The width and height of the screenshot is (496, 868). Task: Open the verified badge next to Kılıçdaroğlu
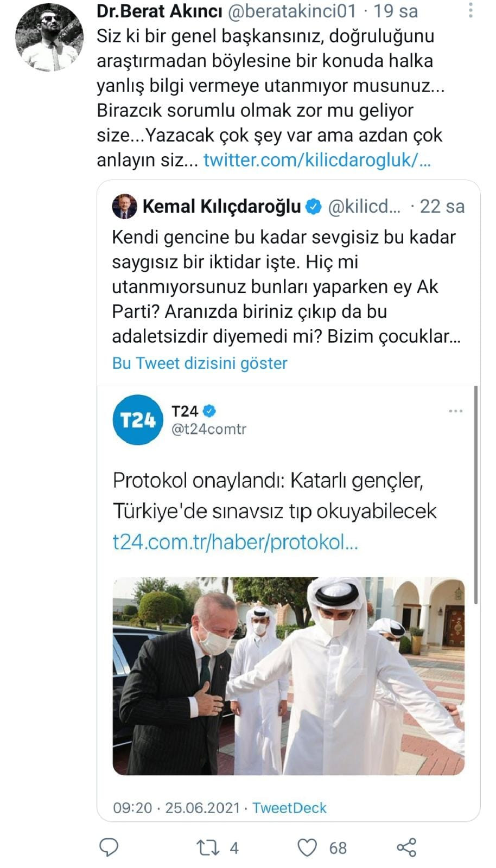tap(314, 206)
